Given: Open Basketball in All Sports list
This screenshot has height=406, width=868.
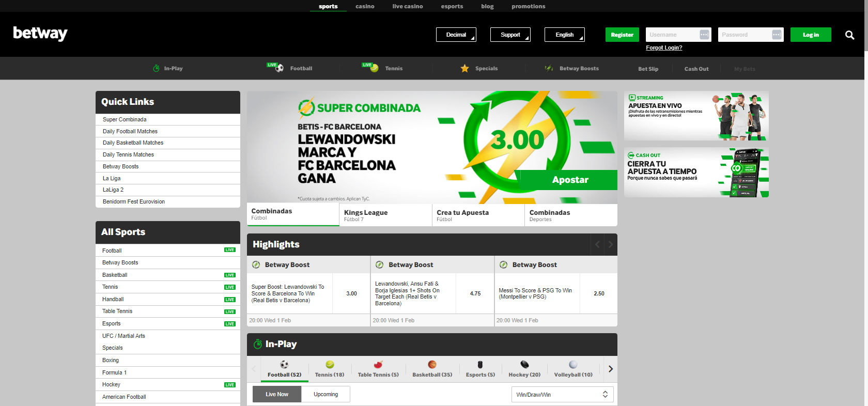Looking at the screenshot, I should tap(168, 275).
